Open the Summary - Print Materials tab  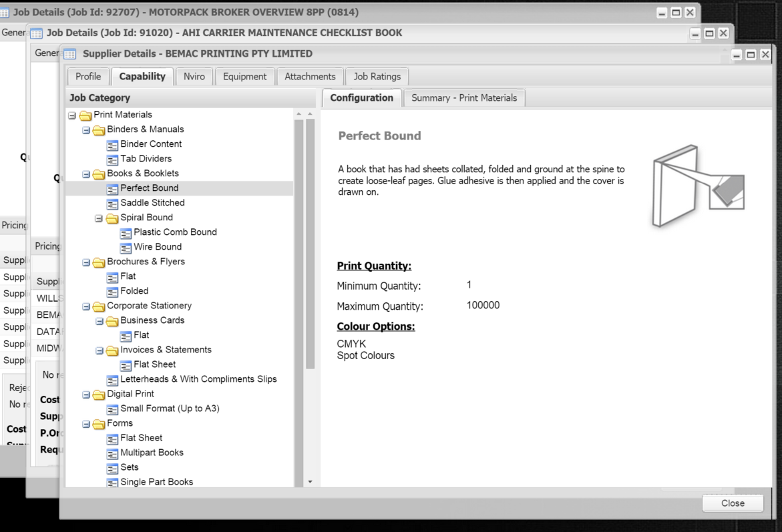point(463,98)
